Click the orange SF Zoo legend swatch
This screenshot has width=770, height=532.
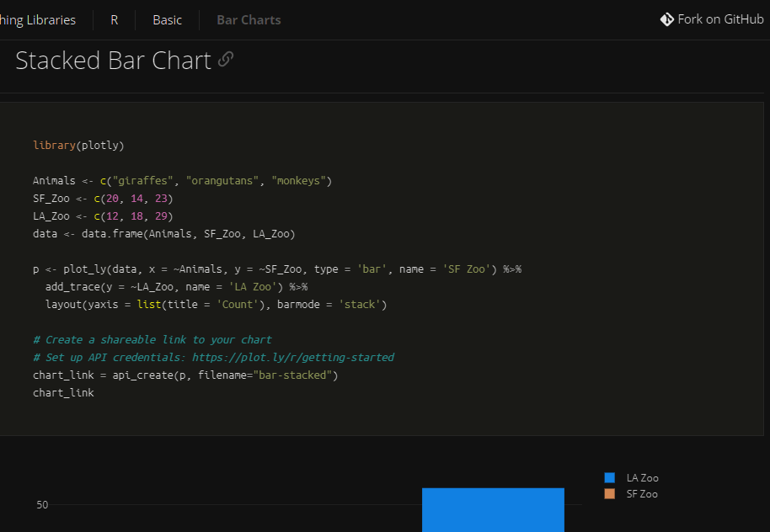(610, 494)
